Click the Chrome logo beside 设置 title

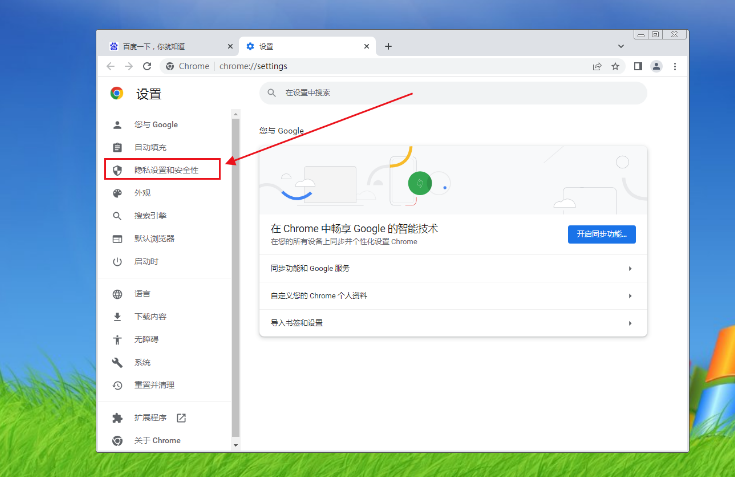click(x=117, y=93)
